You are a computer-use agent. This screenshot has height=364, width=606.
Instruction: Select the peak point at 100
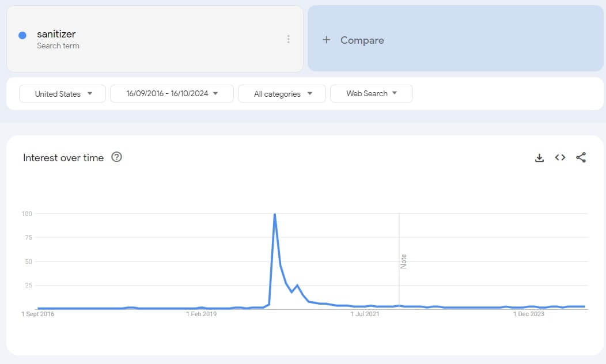(x=274, y=214)
